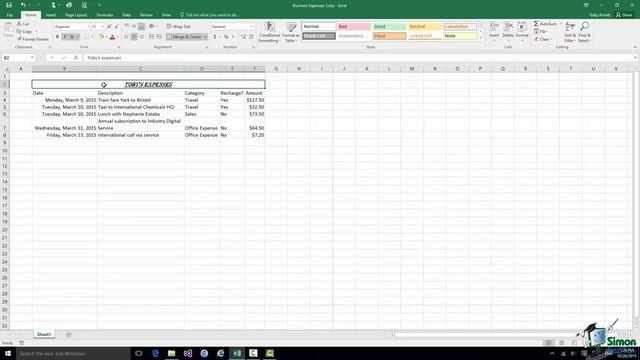Insert cells using Insert button
Image resolution: width=640 pixels, height=360 pixels.
pos(494,31)
